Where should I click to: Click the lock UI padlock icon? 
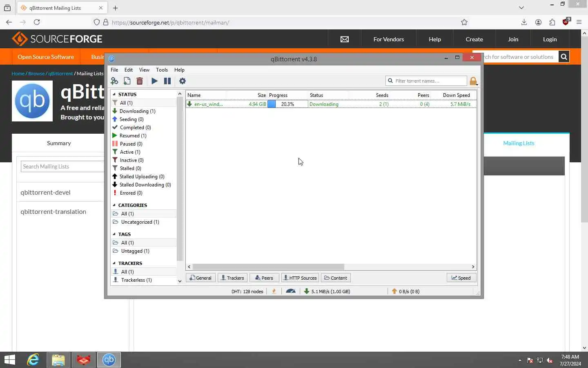[x=473, y=81]
